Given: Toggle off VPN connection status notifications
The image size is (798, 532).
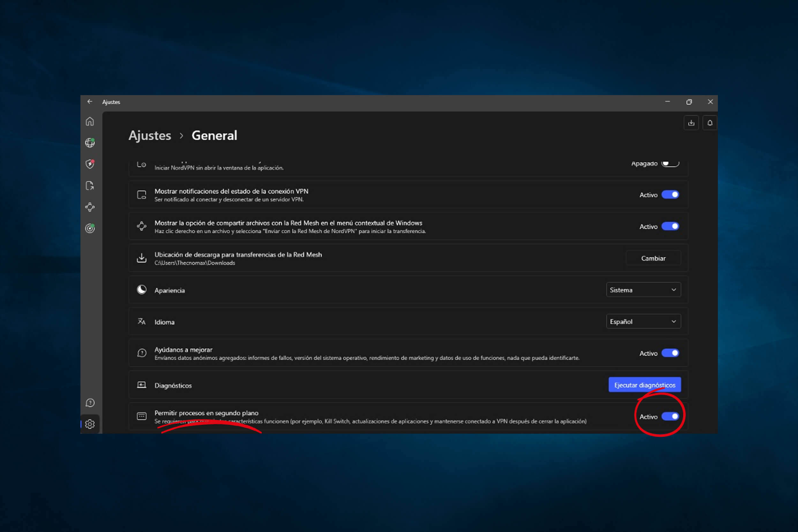Looking at the screenshot, I should [x=670, y=195].
